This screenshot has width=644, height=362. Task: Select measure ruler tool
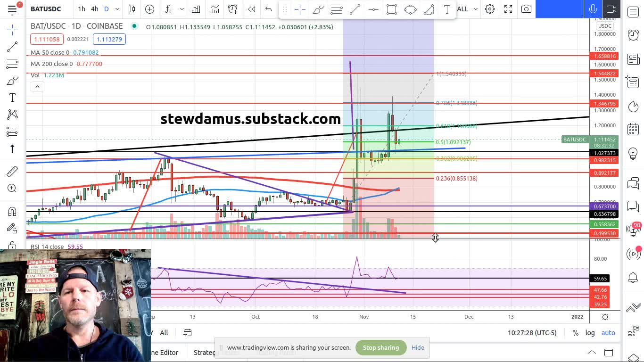tap(12, 171)
